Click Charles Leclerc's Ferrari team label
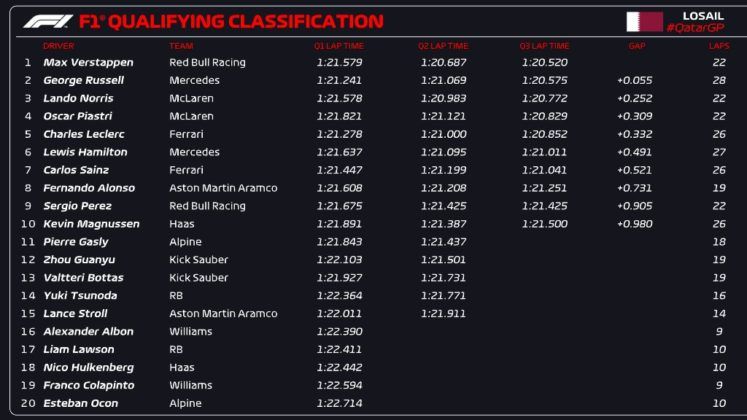 click(186, 134)
